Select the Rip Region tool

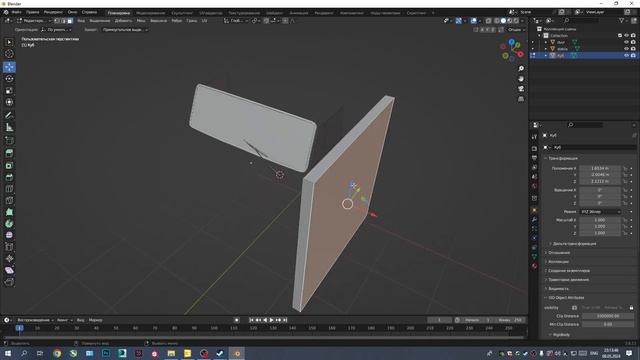tap(9, 282)
